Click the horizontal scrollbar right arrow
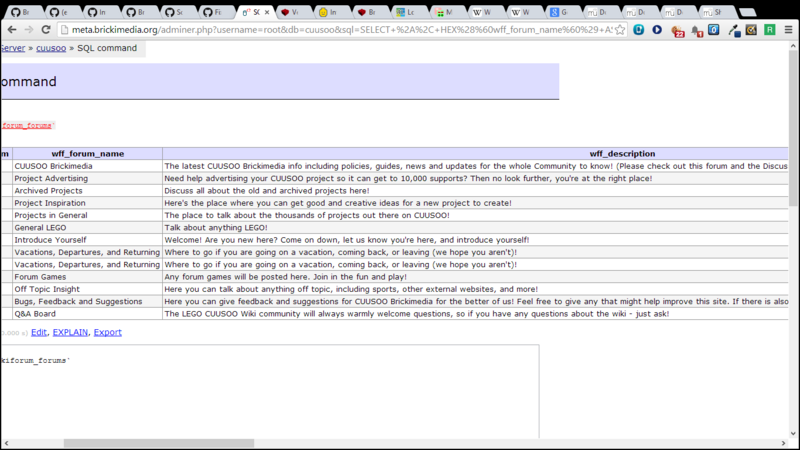Image resolution: width=800 pixels, height=450 pixels. [783, 443]
